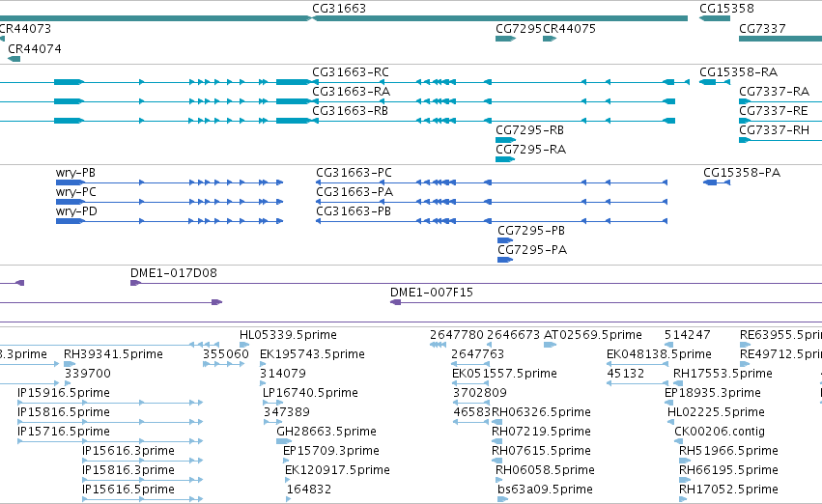Click EST label RH17553.5prime
Screen dimensions: 822x504
click(x=723, y=374)
